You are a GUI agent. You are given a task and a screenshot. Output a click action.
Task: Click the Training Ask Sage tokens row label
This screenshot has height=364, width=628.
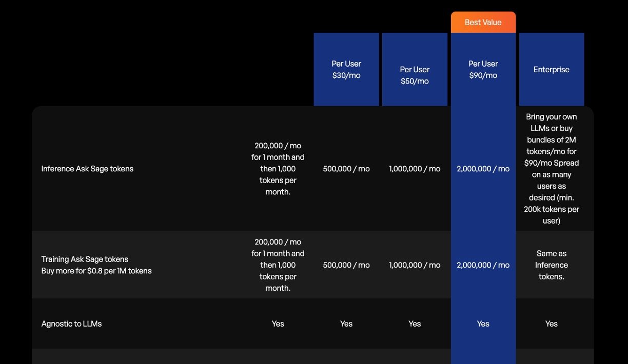point(85,259)
